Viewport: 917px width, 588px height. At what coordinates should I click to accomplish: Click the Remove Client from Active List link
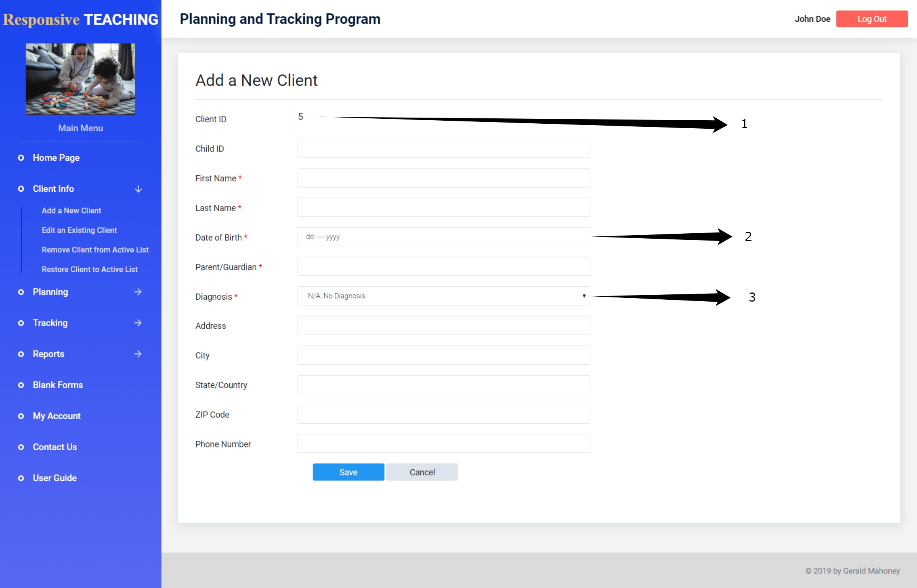pyautogui.click(x=94, y=249)
